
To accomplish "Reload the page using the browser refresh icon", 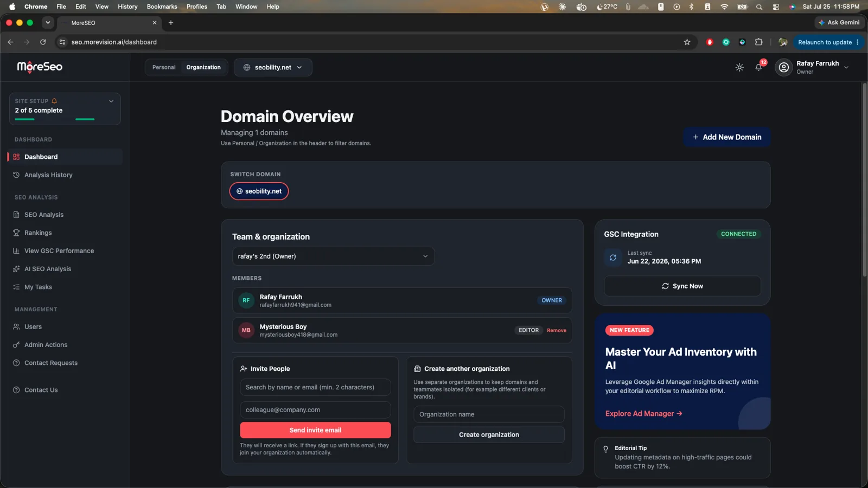I will click(x=43, y=42).
